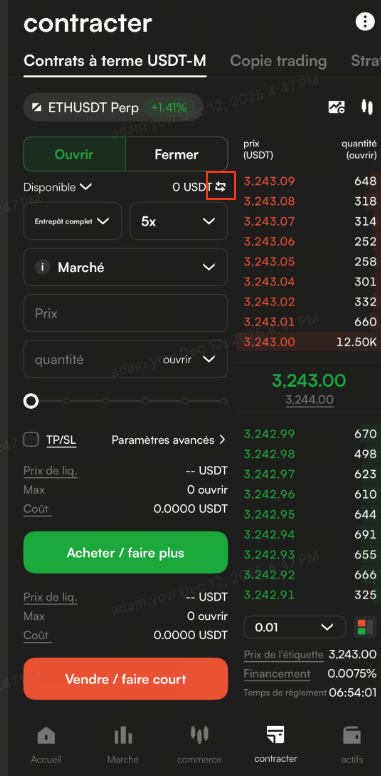
Task: Show the candlestick chart icon
Action: pos(367,106)
